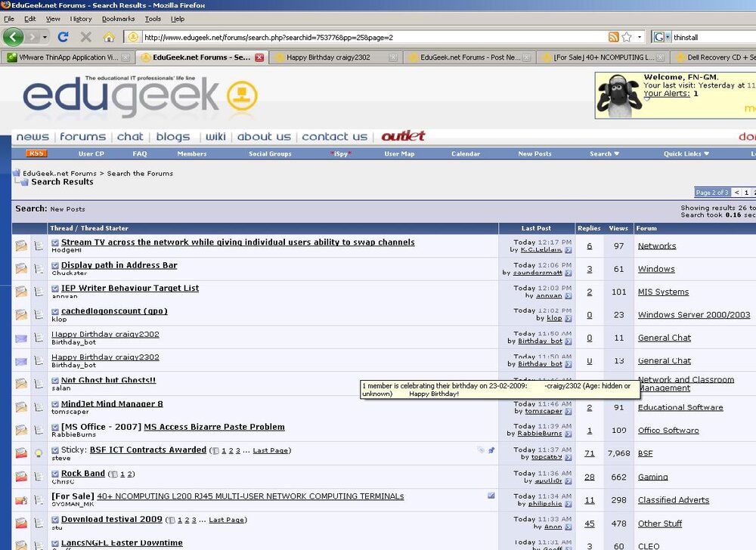Go to the Home page icon
The height and width of the screenshot is (550, 756).
109,37
